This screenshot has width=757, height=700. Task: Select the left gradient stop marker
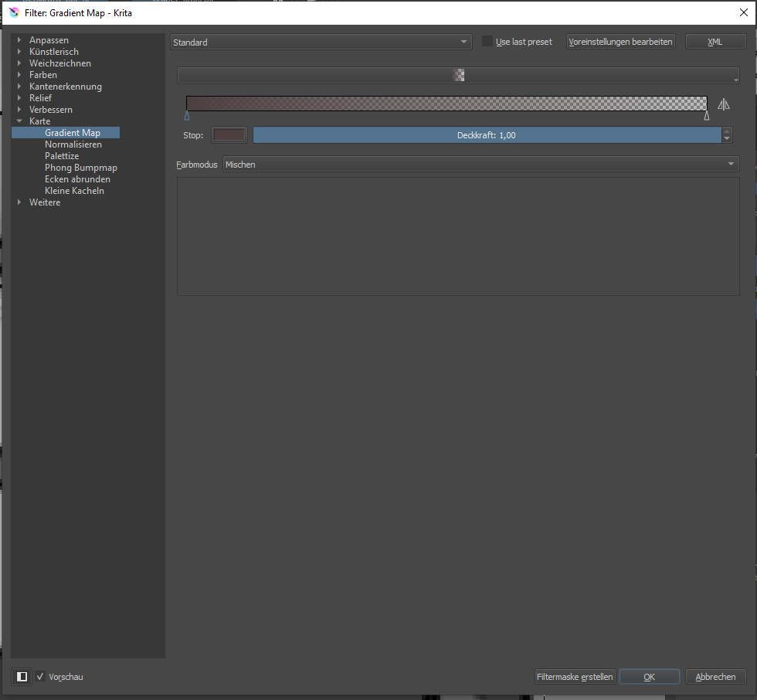tap(187, 116)
